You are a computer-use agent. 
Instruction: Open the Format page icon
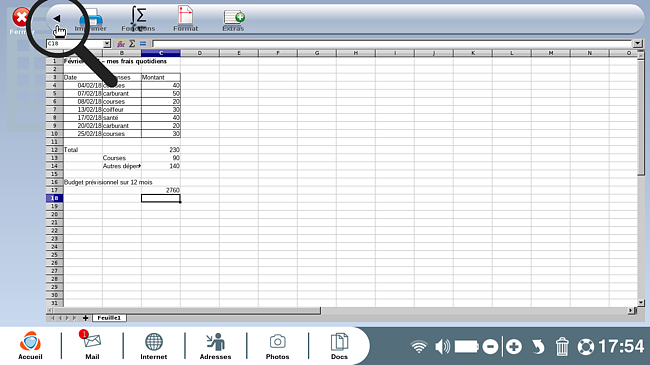point(185,17)
